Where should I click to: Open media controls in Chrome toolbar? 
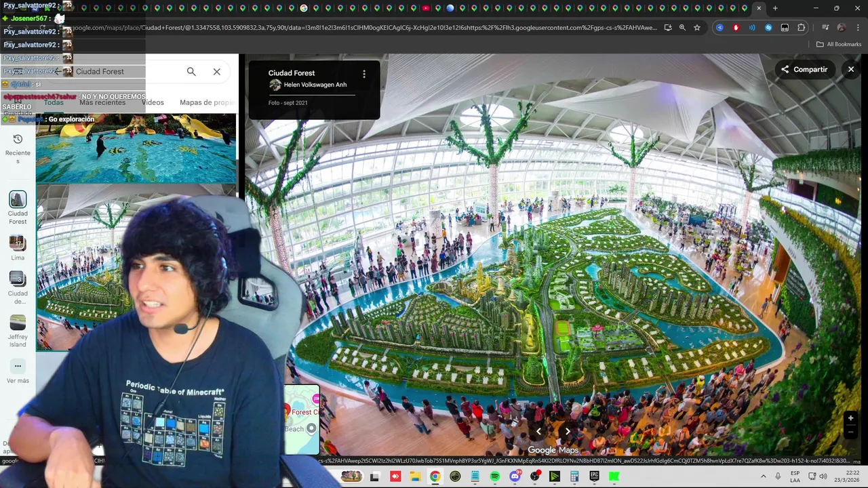(825, 28)
